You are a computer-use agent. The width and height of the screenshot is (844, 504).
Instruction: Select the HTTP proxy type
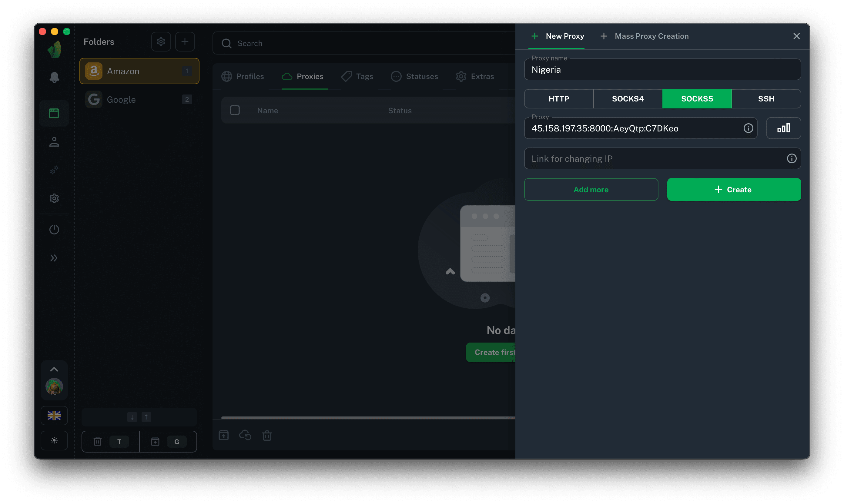pyautogui.click(x=558, y=99)
